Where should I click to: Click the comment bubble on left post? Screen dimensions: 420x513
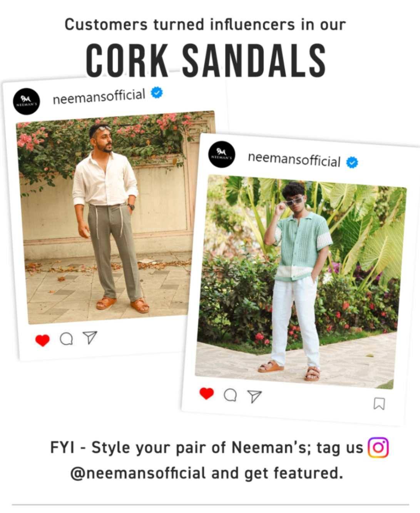(x=66, y=339)
